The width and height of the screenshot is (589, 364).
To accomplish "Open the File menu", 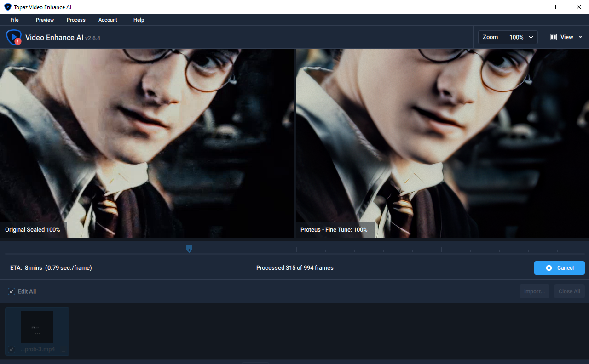I will tap(14, 20).
